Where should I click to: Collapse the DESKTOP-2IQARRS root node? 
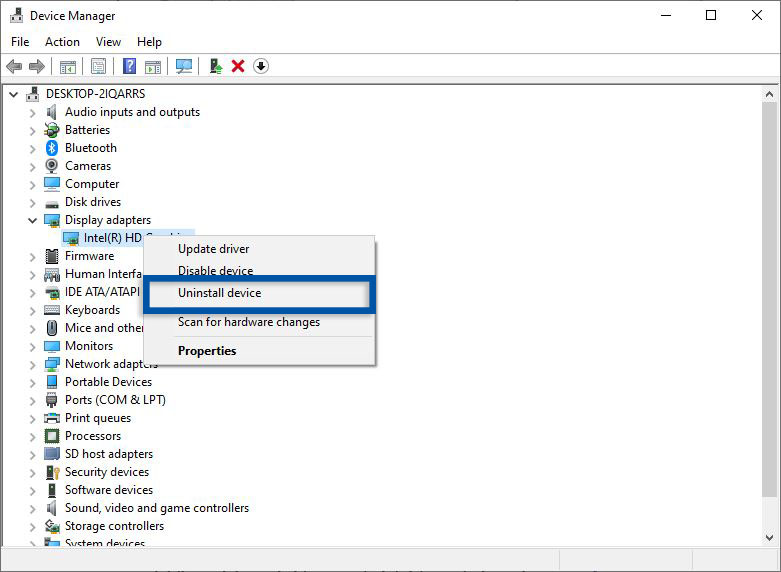pyautogui.click(x=13, y=94)
